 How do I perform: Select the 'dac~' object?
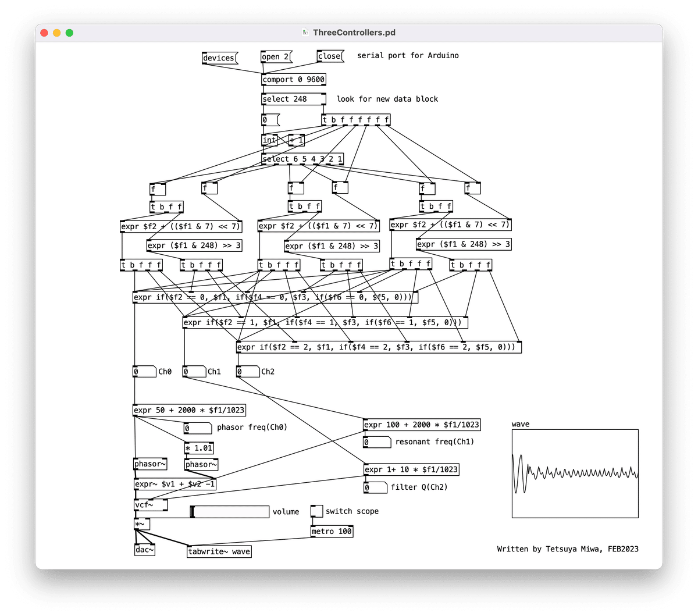point(144,550)
